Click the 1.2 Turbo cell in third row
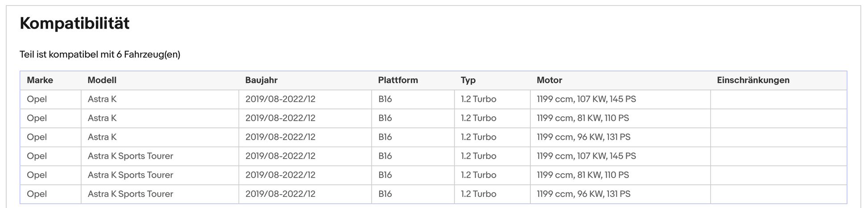 492,137
